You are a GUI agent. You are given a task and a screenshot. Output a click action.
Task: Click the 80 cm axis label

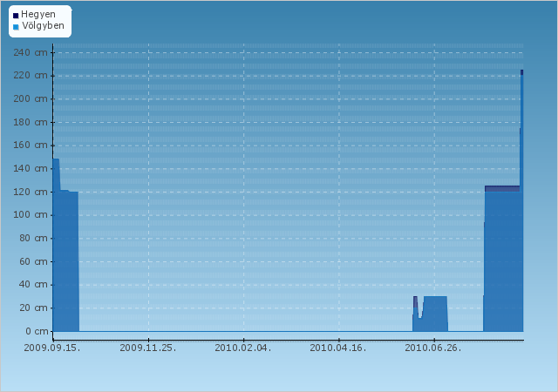coord(33,239)
